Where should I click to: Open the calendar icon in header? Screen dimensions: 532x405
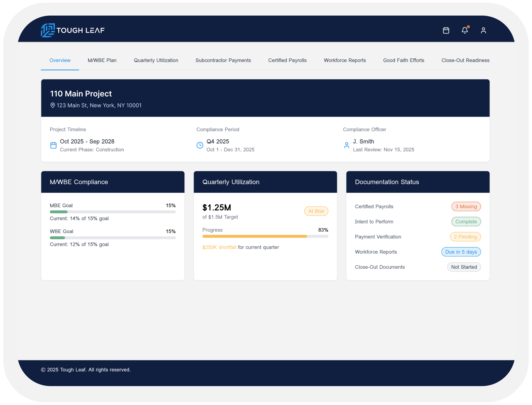click(x=446, y=30)
